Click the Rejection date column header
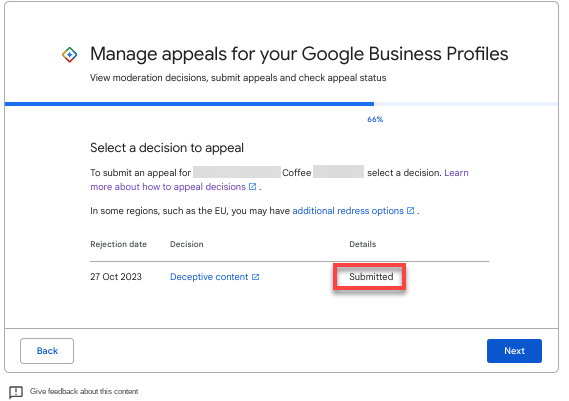This screenshot has height=401, width=569. pyautogui.click(x=119, y=244)
